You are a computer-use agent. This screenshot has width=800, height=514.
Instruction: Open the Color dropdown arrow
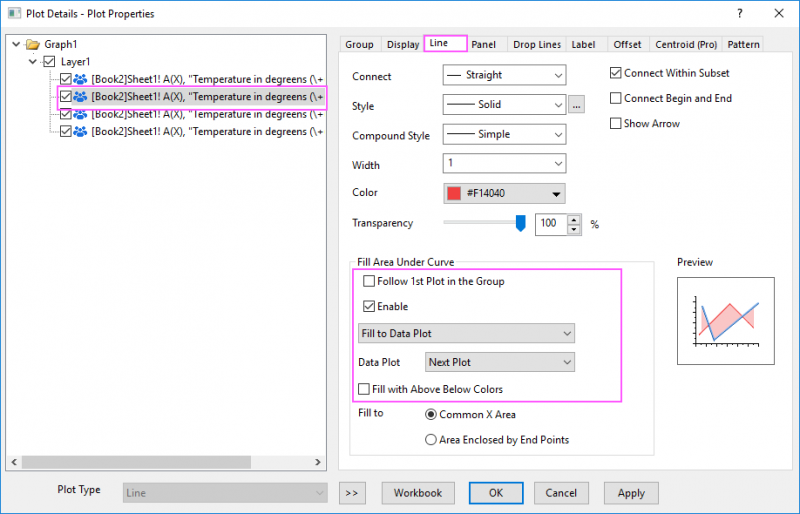point(556,194)
